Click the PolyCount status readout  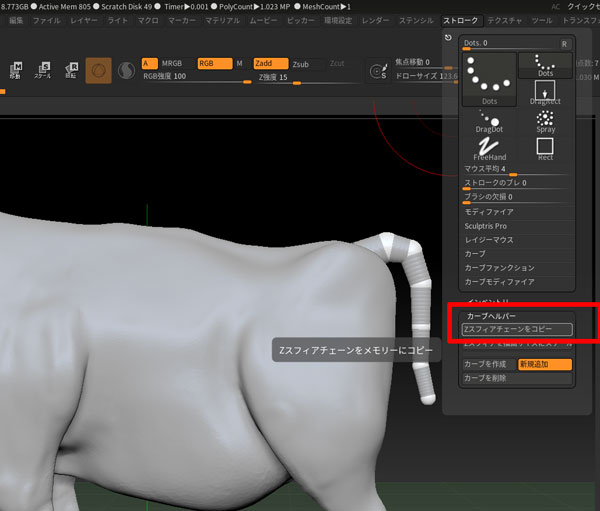click(x=254, y=7)
